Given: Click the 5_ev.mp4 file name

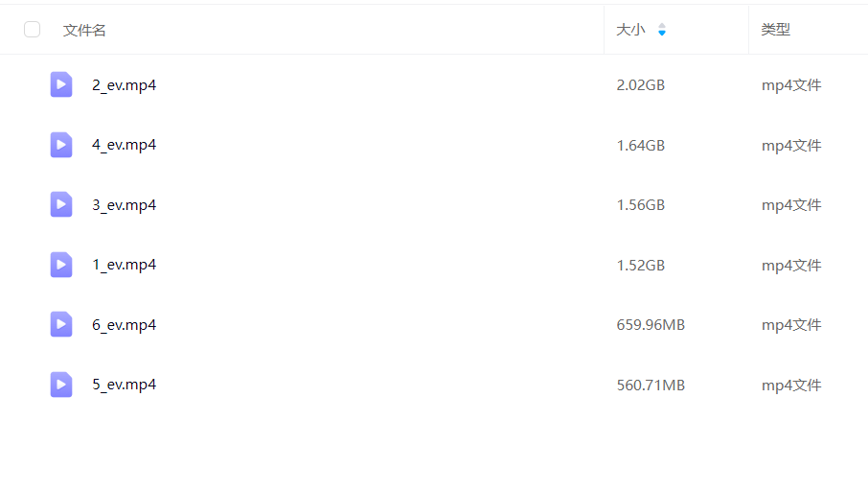Looking at the screenshot, I should tap(124, 385).
